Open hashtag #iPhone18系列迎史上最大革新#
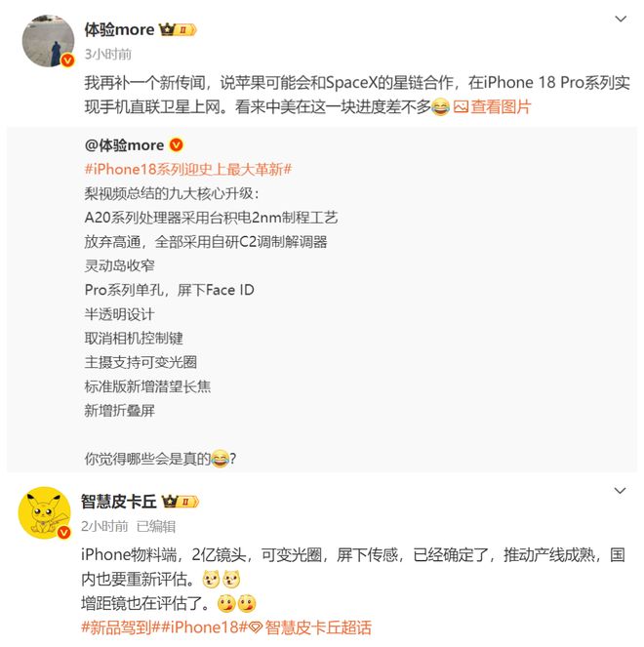 [x=188, y=169]
